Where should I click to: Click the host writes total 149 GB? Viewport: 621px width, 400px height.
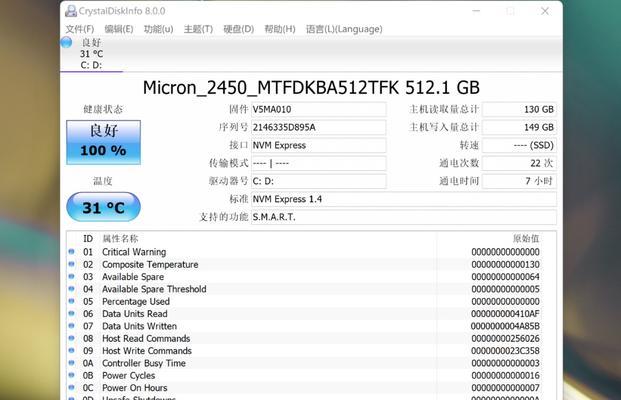(519, 127)
